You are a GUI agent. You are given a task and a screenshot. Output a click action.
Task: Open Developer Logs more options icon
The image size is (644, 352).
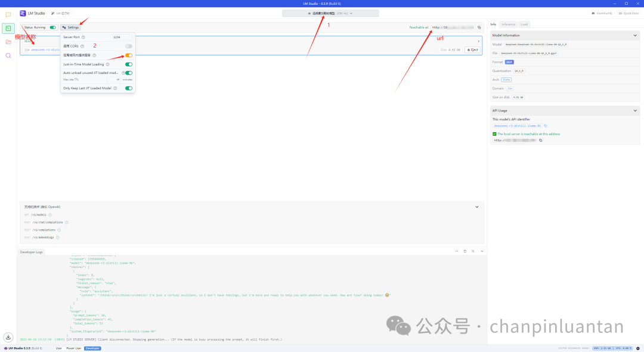(457, 251)
